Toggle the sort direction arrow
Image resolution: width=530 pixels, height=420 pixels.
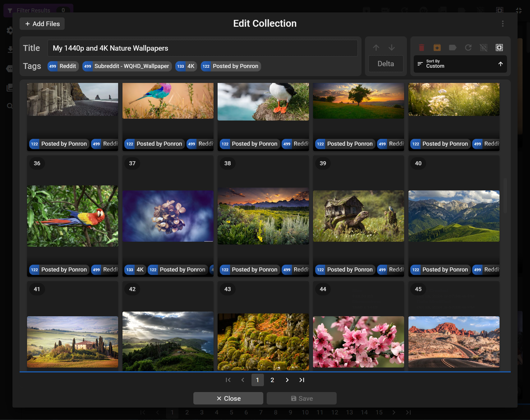[500, 64]
